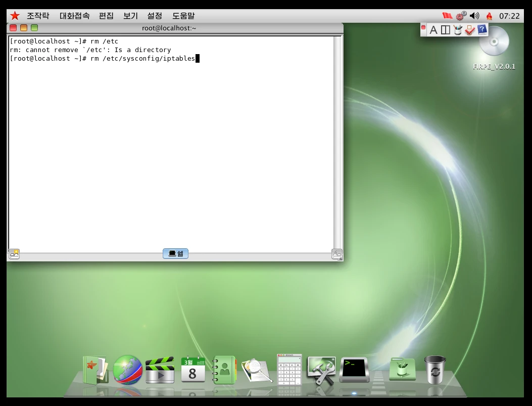Click the new session button at bottom-left
The image size is (532, 406).
click(14, 254)
